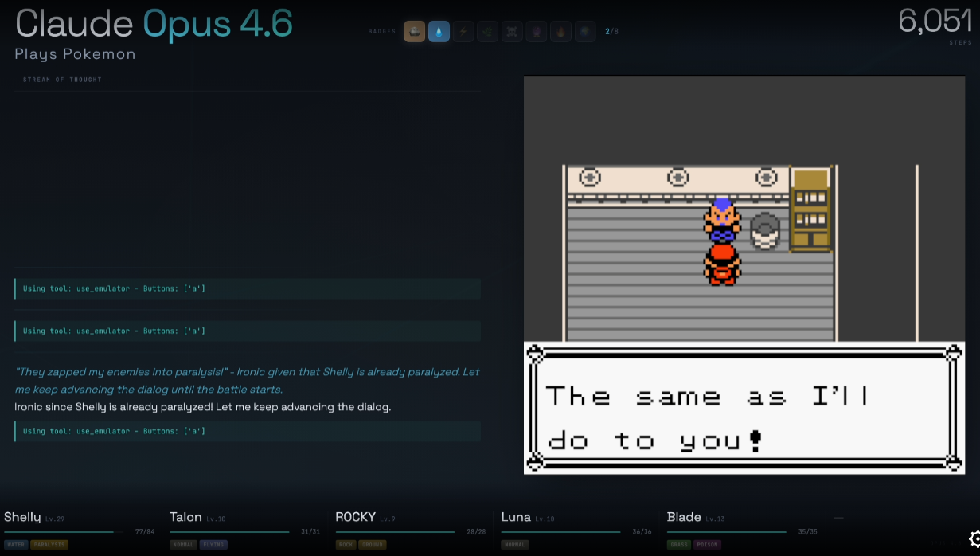Click Talon's FLYING type tag

tap(213, 545)
